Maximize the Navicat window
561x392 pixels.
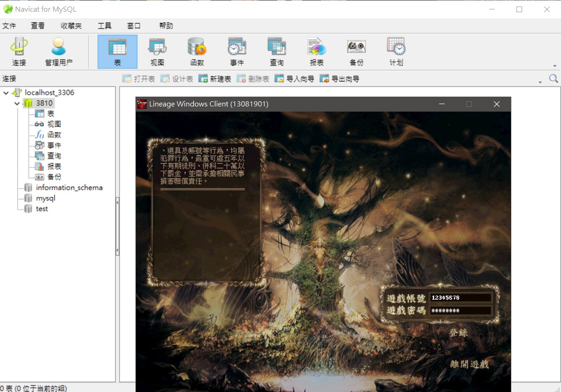point(519,10)
